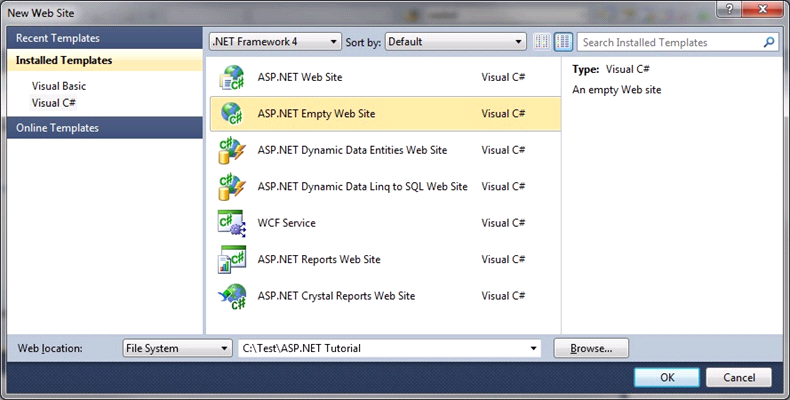Click the ASP.NET Reports Web Site icon

pyautogui.click(x=232, y=259)
